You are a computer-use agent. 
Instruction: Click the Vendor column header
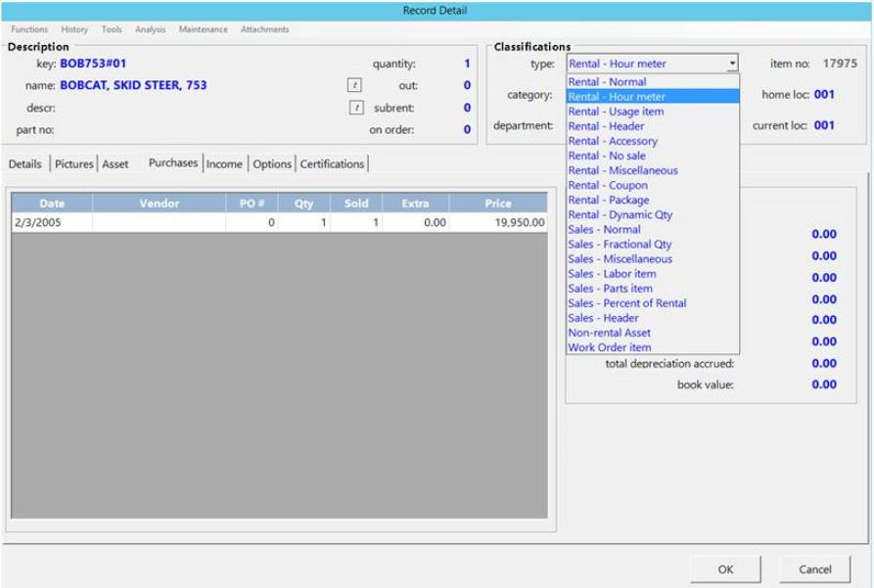pyautogui.click(x=159, y=204)
